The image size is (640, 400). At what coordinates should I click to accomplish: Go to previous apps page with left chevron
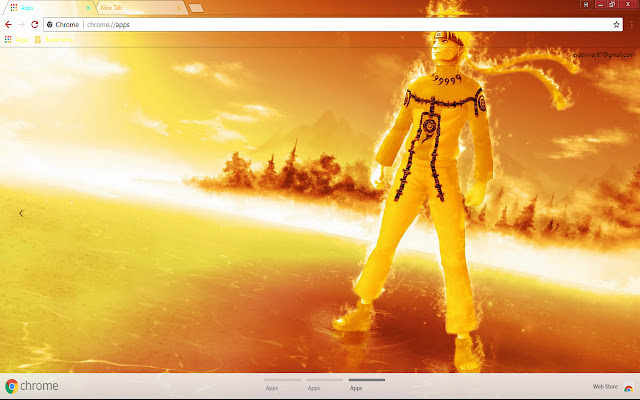(21, 213)
